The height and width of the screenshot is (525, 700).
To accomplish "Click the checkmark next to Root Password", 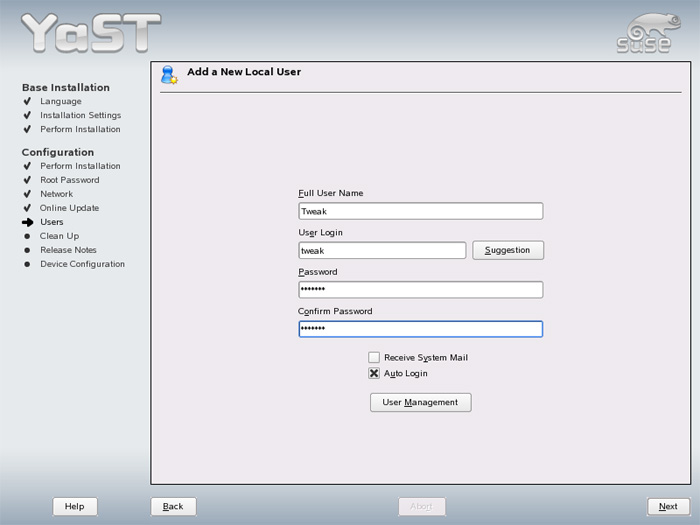I will 27,180.
